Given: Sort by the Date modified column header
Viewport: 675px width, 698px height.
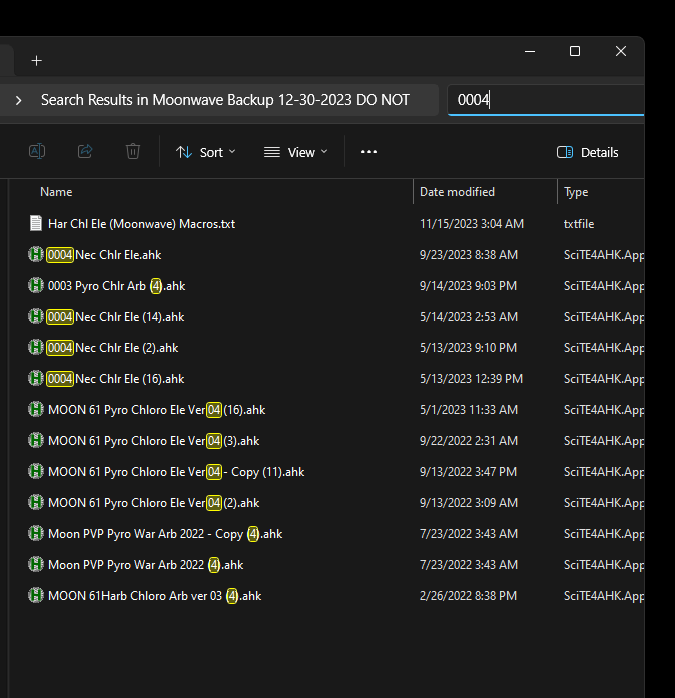Looking at the screenshot, I should pos(457,192).
